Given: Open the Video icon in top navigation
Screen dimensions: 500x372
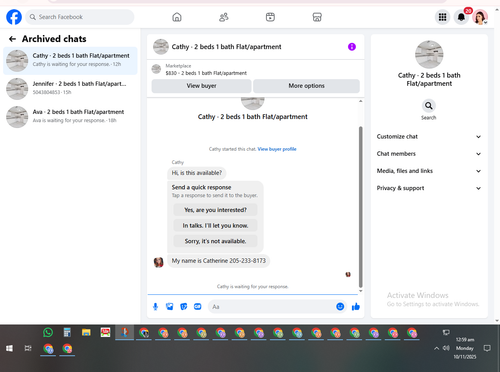Looking at the screenshot, I should pyautogui.click(x=270, y=17).
